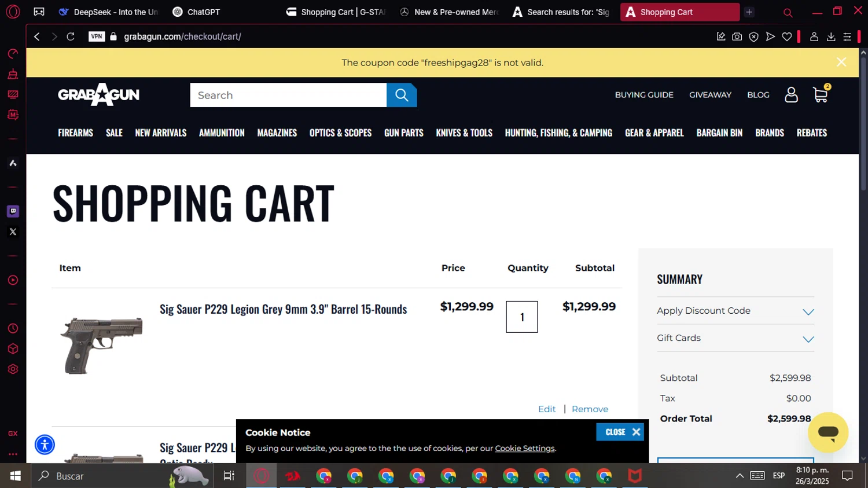Remove P229 Legion Grey from cart
The width and height of the screenshot is (868, 488).
pyautogui.click(x=590, y=409)
